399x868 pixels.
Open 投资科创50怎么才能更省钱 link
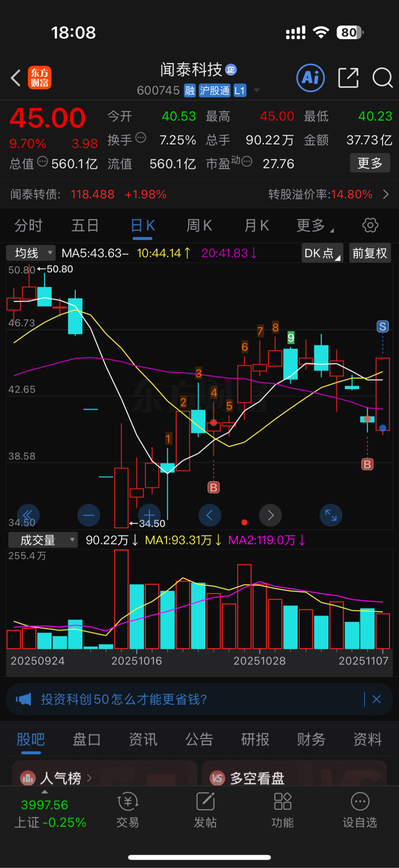coord(125,699)
